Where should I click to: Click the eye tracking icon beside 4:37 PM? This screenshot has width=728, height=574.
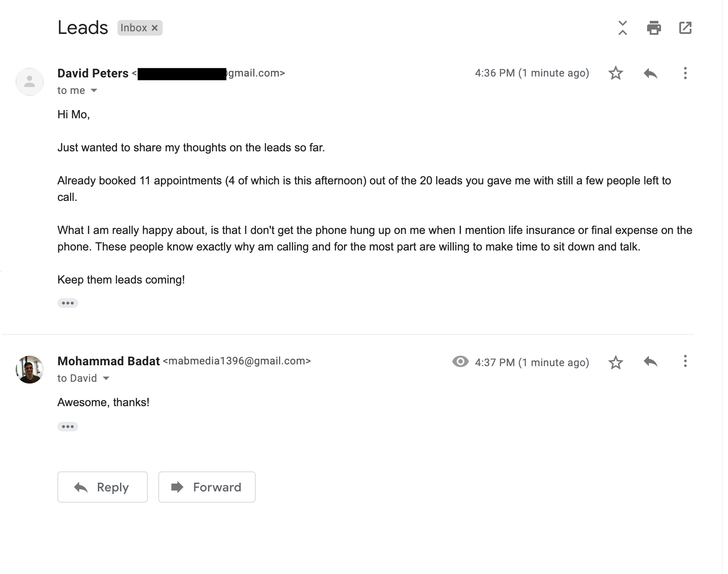[460, 361]
